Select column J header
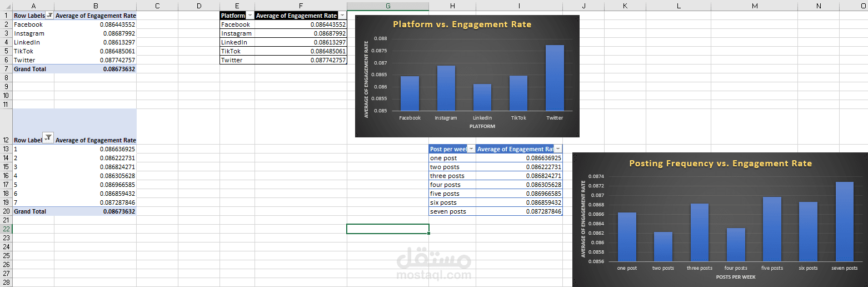 tap(583, 6)
